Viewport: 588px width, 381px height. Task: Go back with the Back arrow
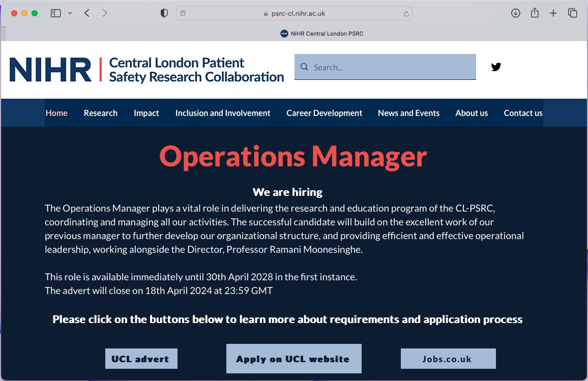86,13
